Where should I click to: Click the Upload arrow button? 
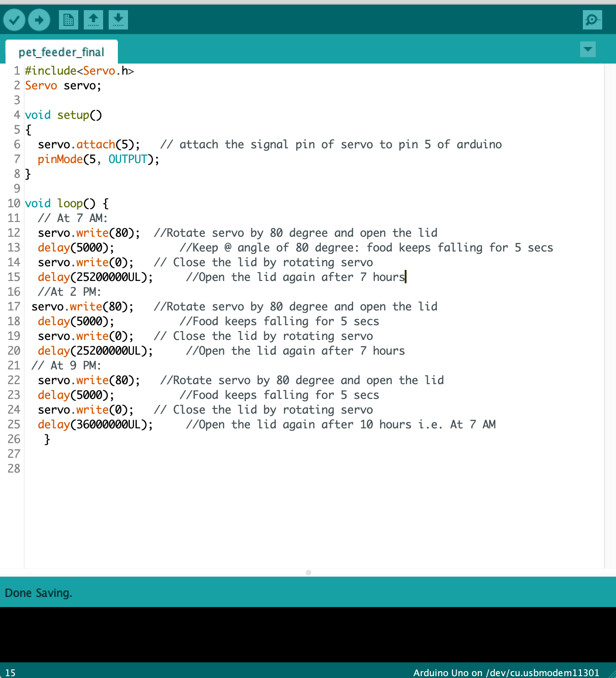[39, 20]
